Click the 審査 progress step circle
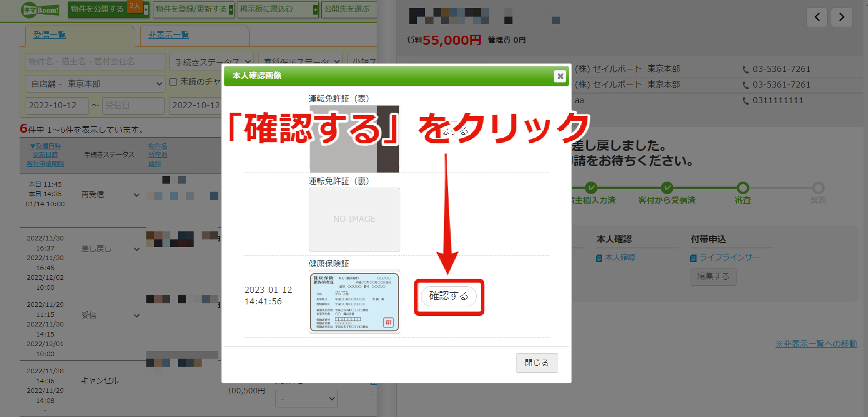This screenshot has width=868, height=417. [743, 188]
